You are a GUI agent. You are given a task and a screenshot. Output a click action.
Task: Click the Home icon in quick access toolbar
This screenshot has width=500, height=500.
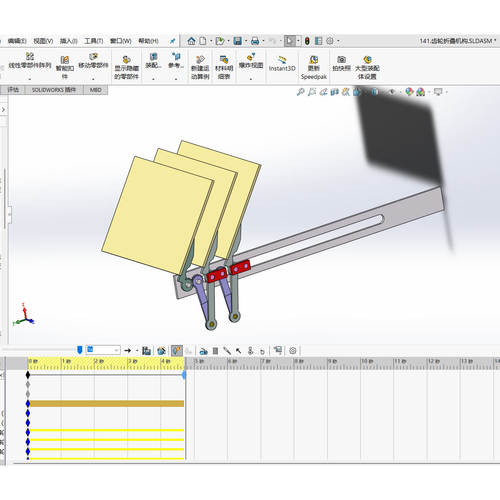(x=191, y=41)
